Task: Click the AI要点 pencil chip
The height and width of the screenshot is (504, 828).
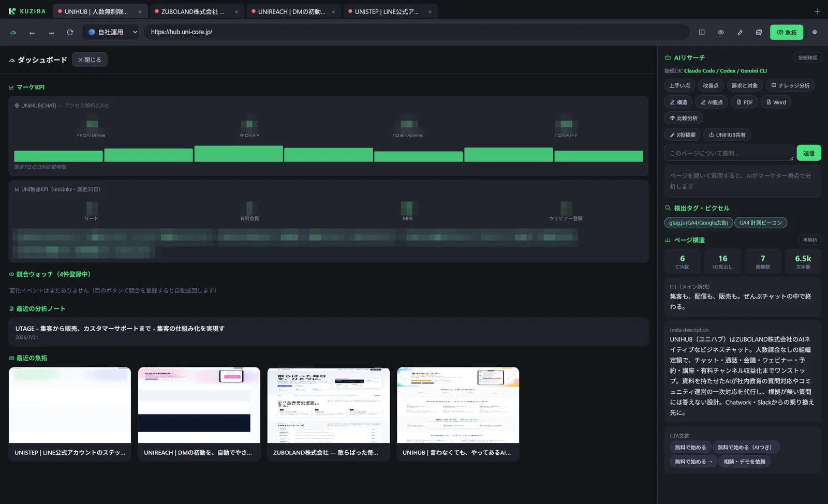Action: click(712, 102)
